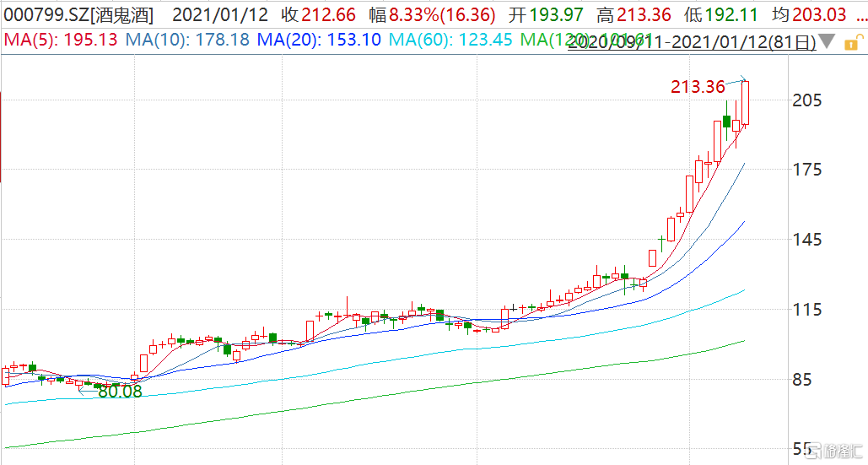Click the 145 price axis label
This screenshot has width=868, height=465.
coord(807,240)
